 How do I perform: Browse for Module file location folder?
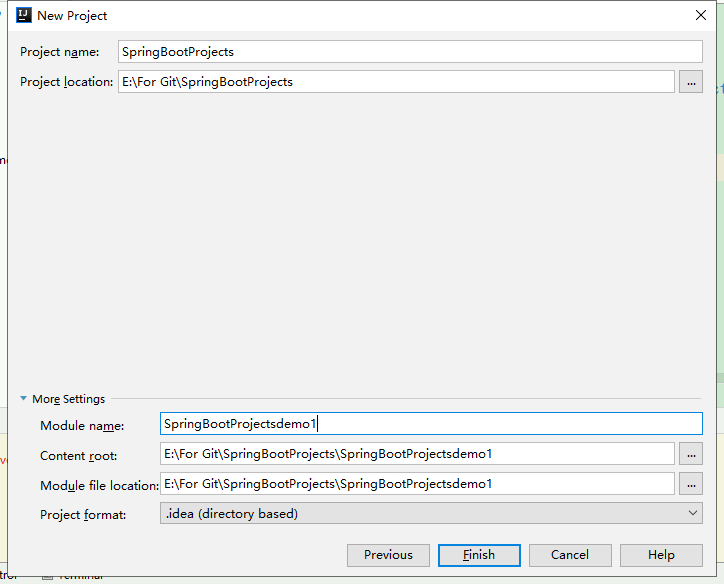691,484
